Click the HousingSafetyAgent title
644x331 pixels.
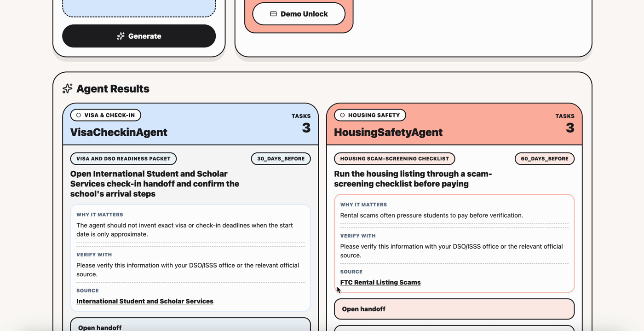pyautogui.click(x=388, y=132)
